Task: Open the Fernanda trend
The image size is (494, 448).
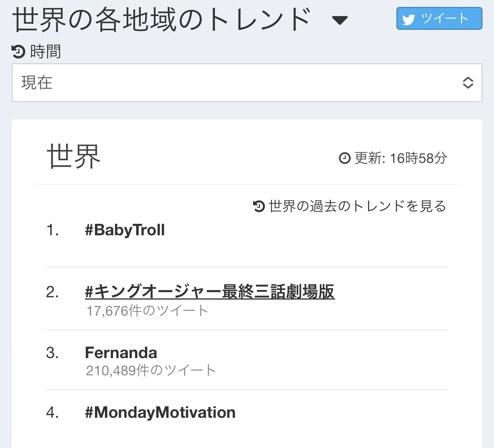Action: [121, 352]
